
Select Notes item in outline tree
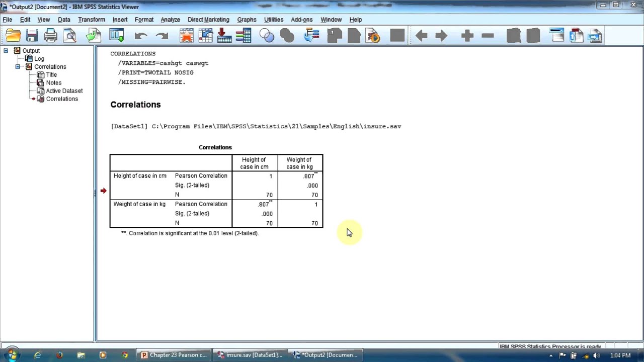click(54, 83)
